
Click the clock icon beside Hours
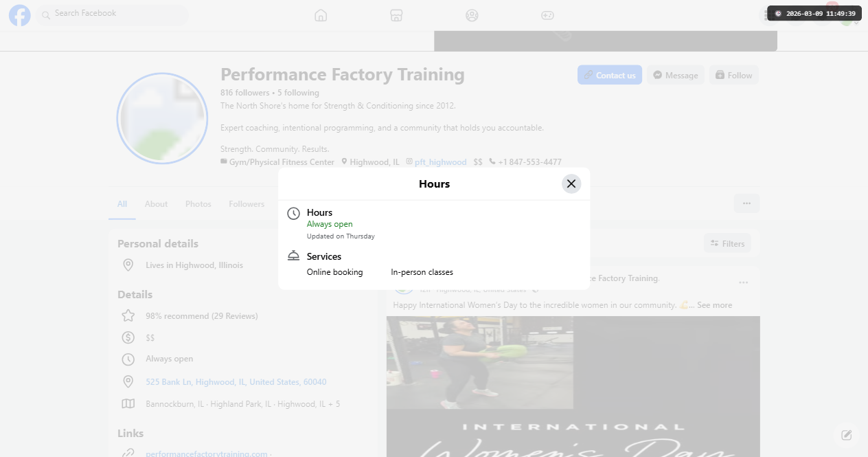pos(293,213)
